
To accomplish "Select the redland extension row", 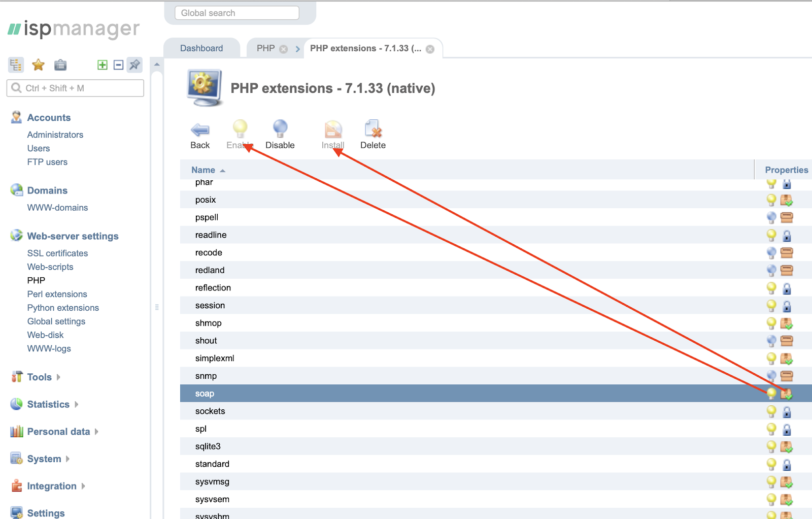I will click(496, 270).
